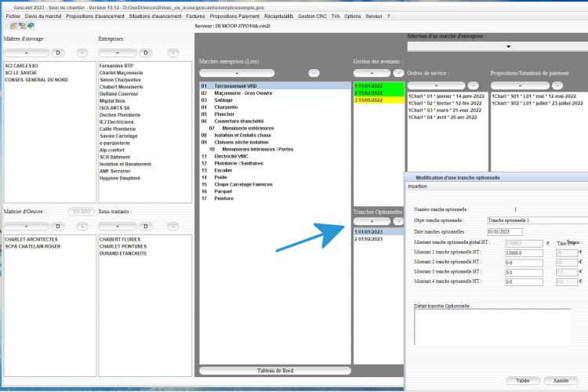Select ordre de service 1Charl * 01 * janvier

[x=446, y=96]
